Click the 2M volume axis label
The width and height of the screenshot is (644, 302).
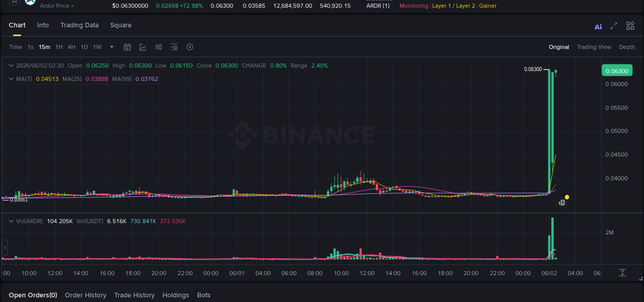609,232
